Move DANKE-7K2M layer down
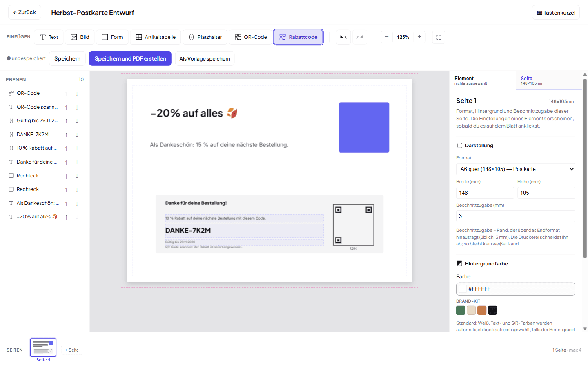Screen dimensions: 588x368 coord(77,135)
